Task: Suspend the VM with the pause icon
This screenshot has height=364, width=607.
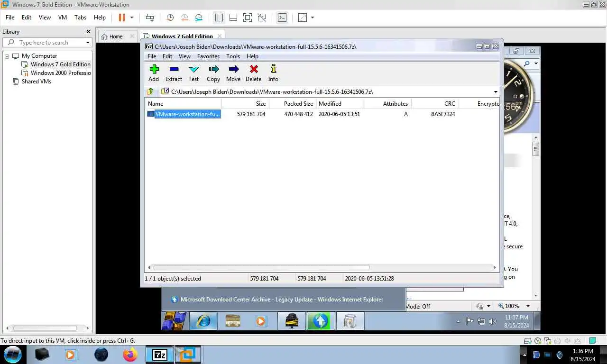Action: (x=122, y=18)
